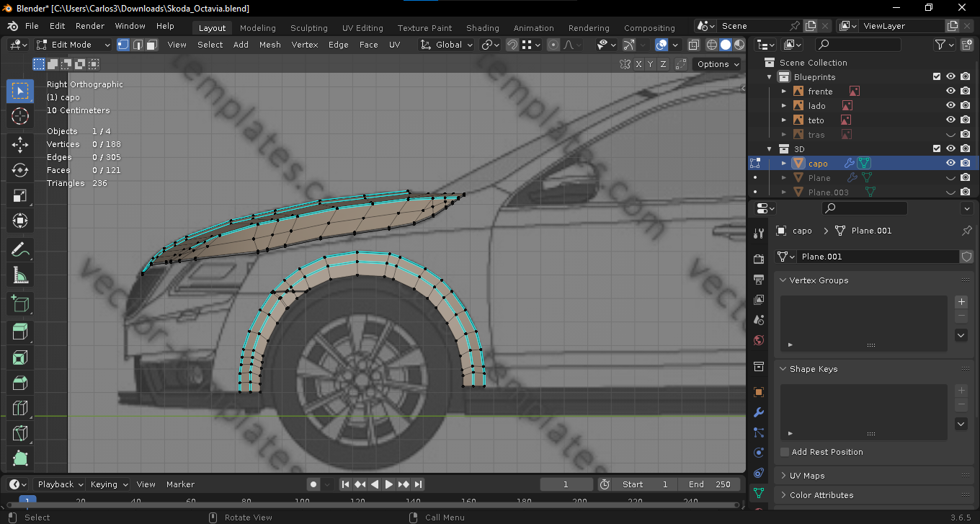
Task: Select the Inset Faces tool
Action: (x=20, y=358)
